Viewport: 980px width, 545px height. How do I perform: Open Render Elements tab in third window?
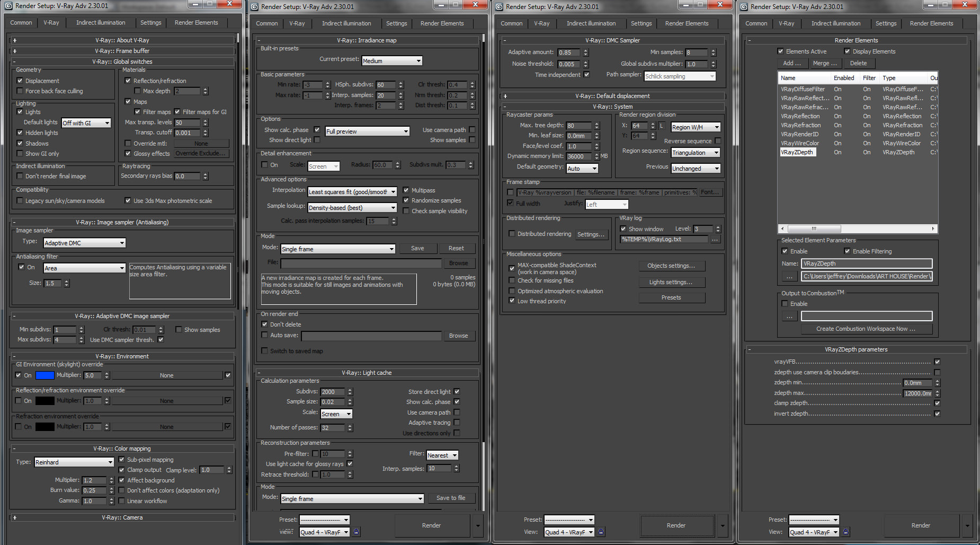click(687, 23)
